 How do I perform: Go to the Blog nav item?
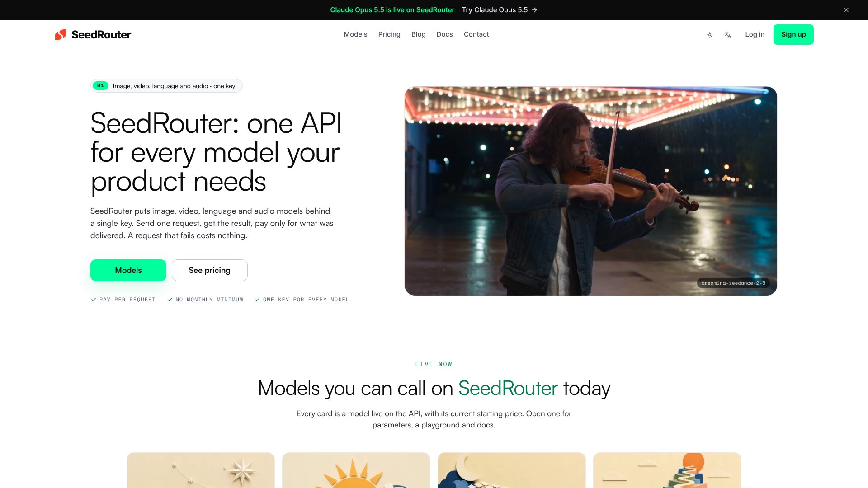pyautogui.click(x=419, y=34)
